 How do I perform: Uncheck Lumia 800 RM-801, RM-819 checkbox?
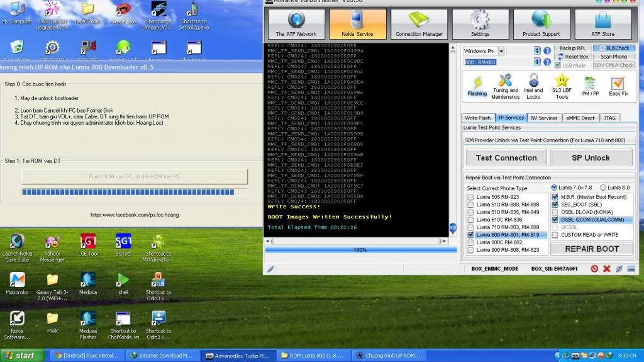pyautogui.click(x=470, y=235)
